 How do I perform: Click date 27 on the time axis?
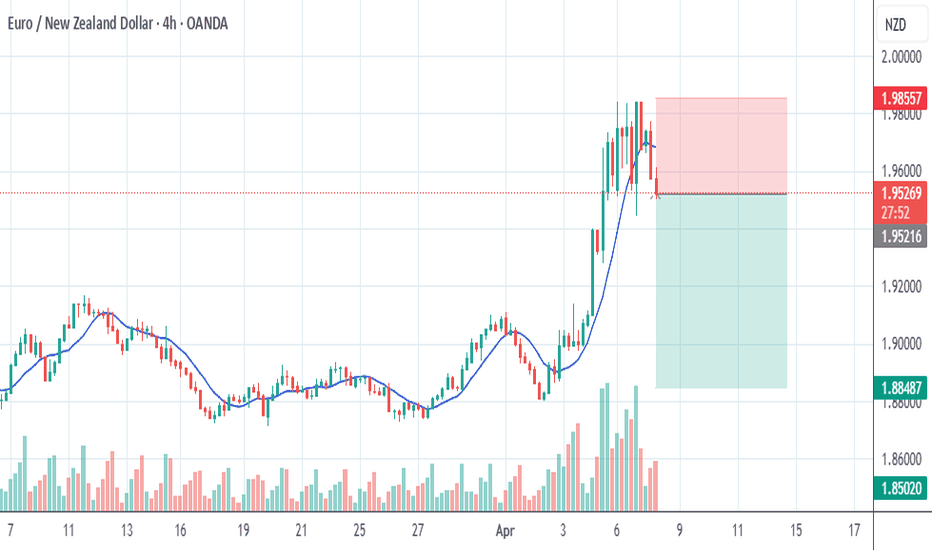(x=418, y=530)
